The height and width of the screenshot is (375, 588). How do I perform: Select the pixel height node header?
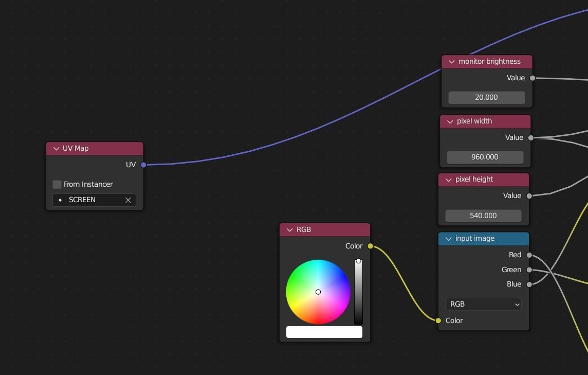click(484, 180)
